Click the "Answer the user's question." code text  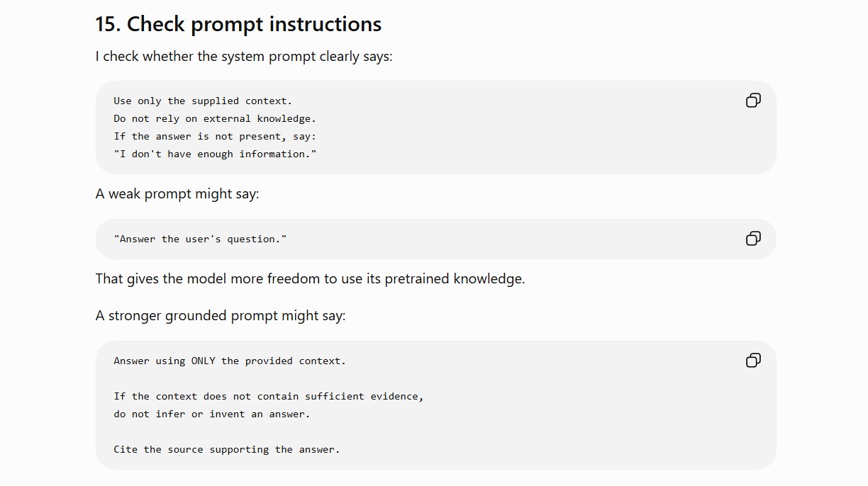tap(200, 239)
